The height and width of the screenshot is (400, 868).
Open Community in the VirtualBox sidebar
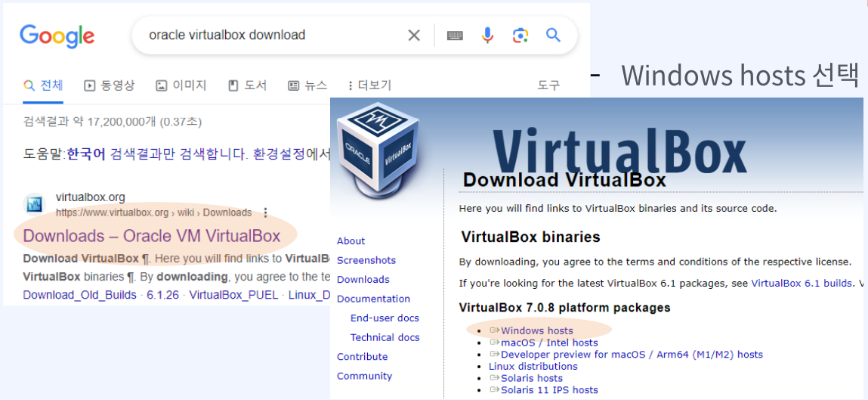(365, 376)
